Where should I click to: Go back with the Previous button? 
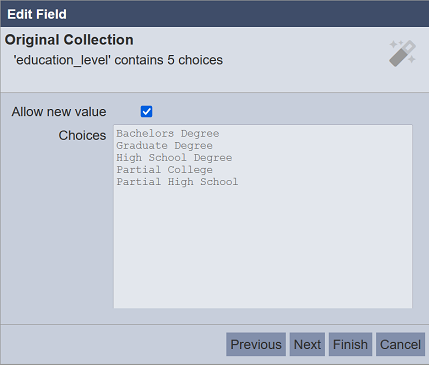click(256, 344)
